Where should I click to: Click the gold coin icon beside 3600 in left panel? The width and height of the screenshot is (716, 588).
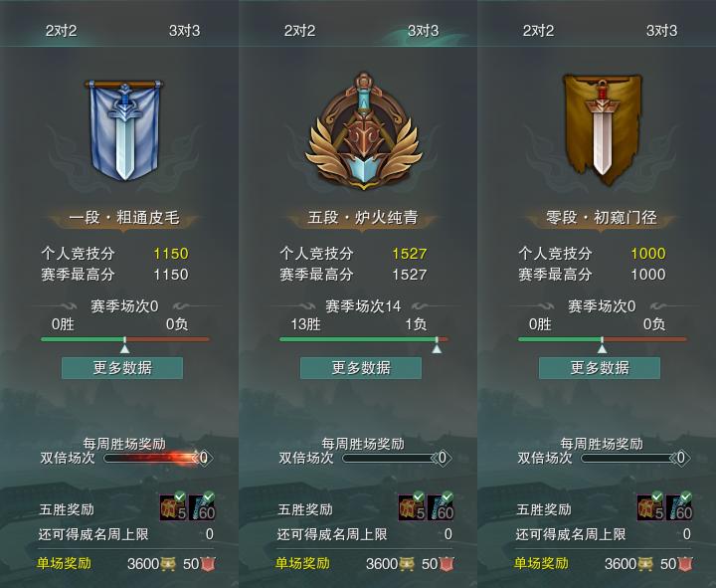point(168,564)
